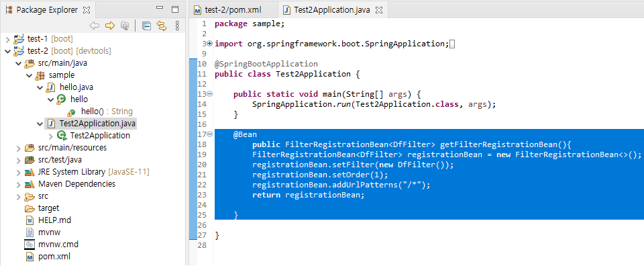644x266 pixels.
Task: Minimize the Package Explorer view
Action: 160,9
